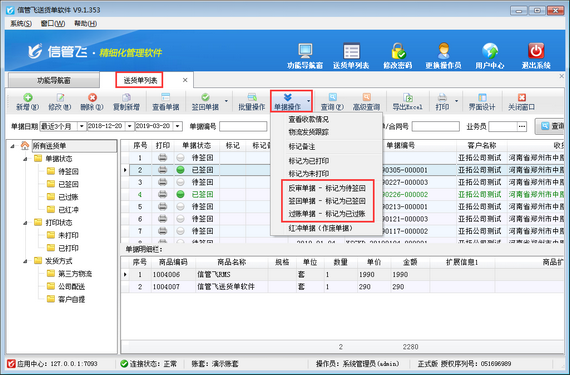
Task: Switch to the 功能导航窗 tab
Action: click(54, 80)
